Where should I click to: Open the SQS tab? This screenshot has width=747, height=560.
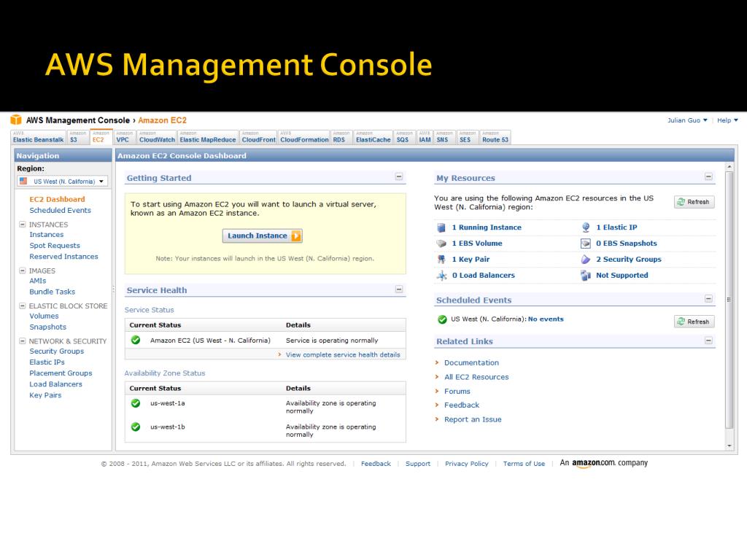click(405, 138)
